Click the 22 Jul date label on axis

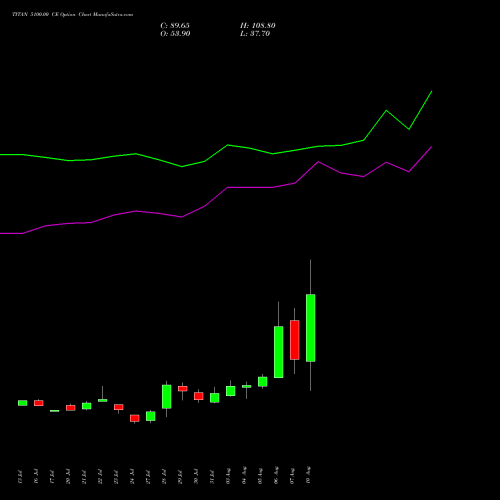tap(100, 476)
